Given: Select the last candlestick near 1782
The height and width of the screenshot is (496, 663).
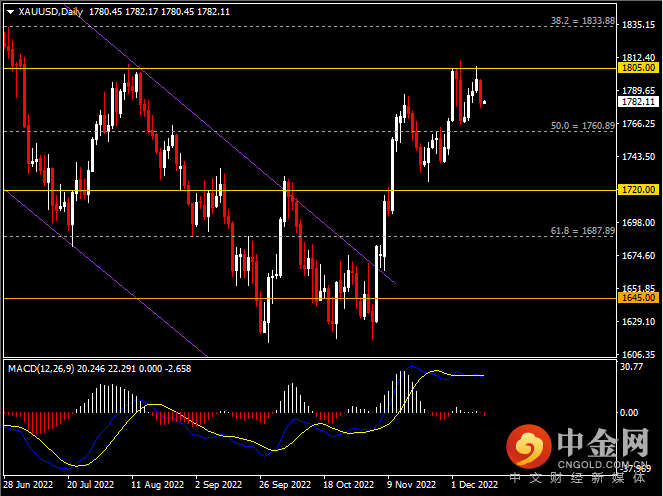Looking at the screenshot, I should click(x=484, y=102).
